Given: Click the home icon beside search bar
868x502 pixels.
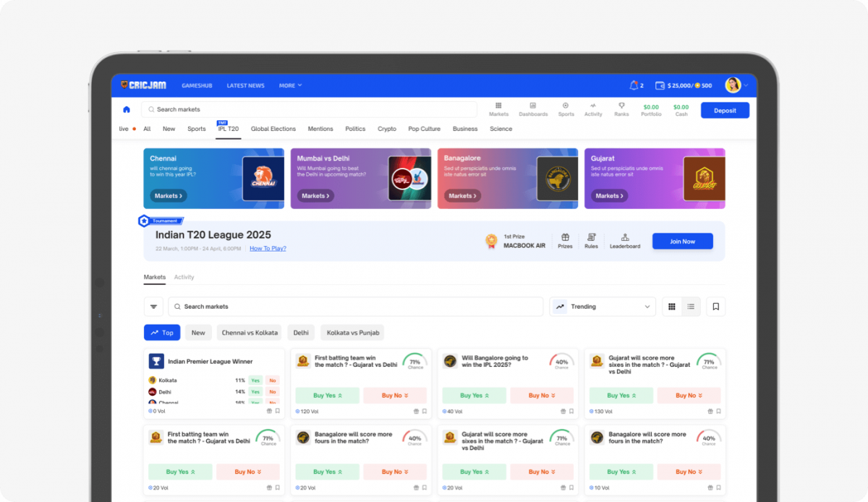Looking at the screenshot, I should click(127, 110).
